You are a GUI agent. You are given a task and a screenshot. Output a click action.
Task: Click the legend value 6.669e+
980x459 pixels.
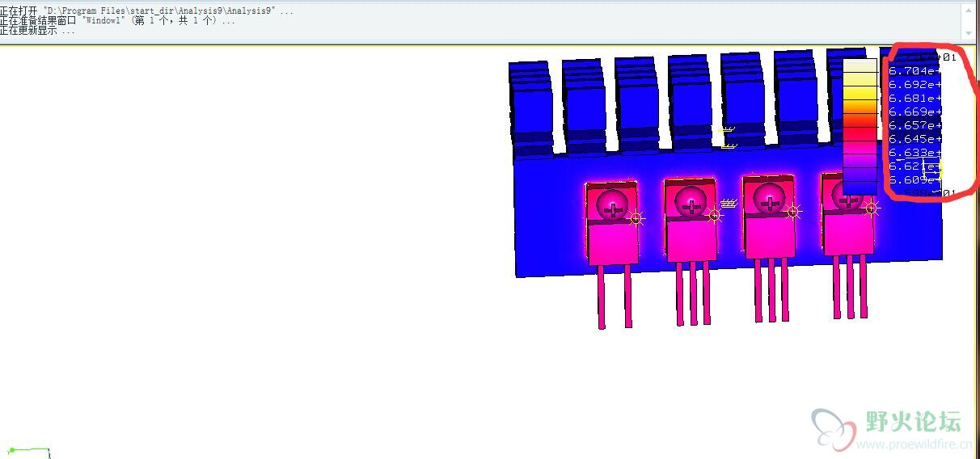tap(915, 112)
